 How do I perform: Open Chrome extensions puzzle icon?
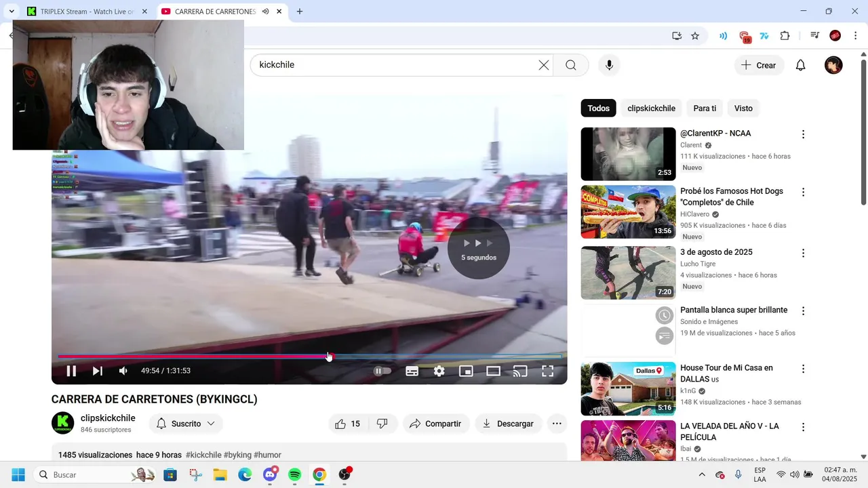tap(785, 36)
